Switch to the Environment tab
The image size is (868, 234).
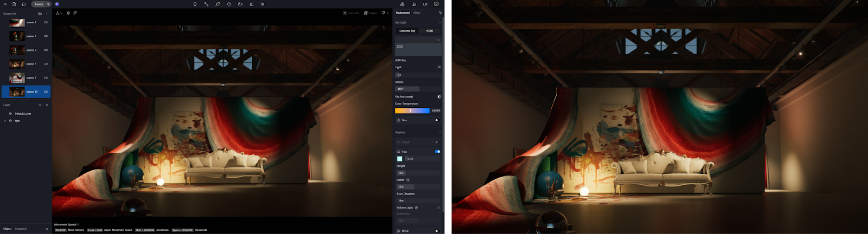click(x=403, y=12)
